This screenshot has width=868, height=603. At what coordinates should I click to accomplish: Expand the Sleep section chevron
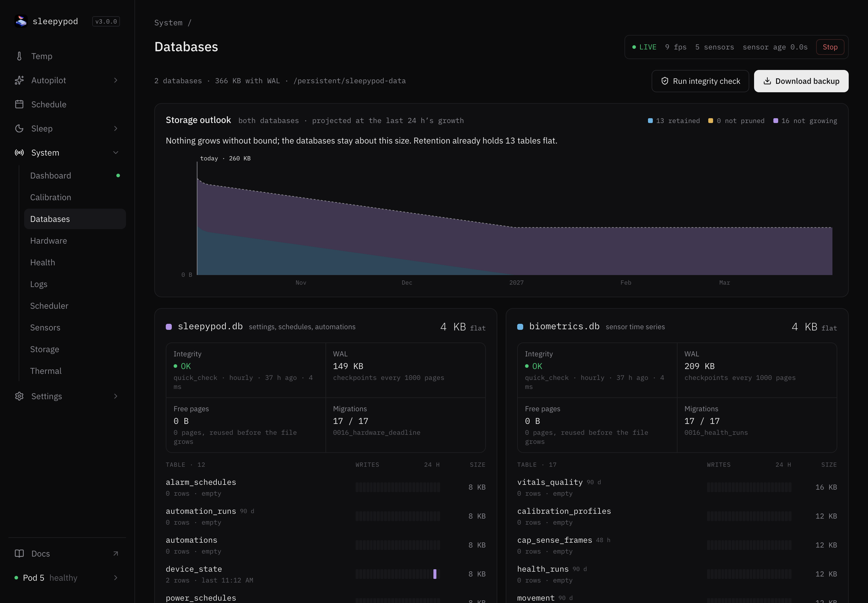pyautogui.click(x=115, y=128)
